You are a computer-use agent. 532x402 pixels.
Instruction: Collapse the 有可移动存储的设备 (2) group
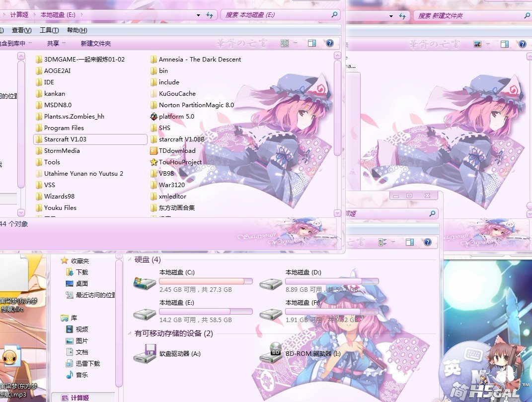pos(130,334)
